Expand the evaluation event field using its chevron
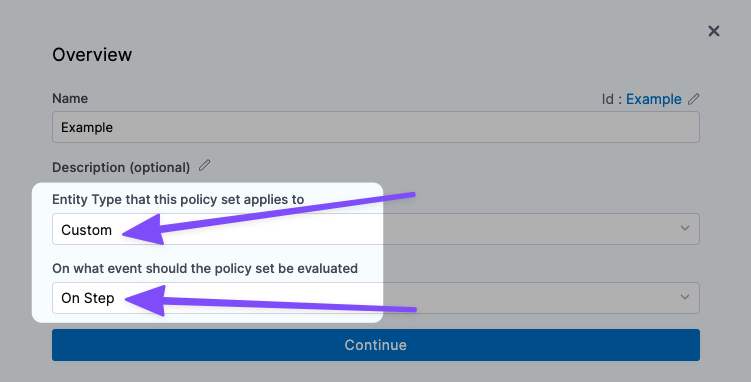Screen dimensions: 751x382 (x=685, y=297)
